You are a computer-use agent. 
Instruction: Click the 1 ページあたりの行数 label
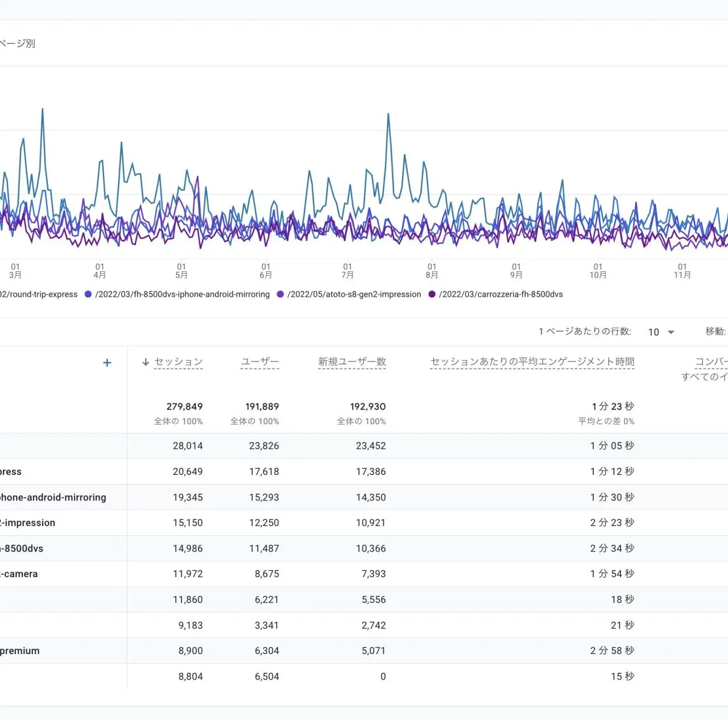pyautogui.click(x=585, y=332)
